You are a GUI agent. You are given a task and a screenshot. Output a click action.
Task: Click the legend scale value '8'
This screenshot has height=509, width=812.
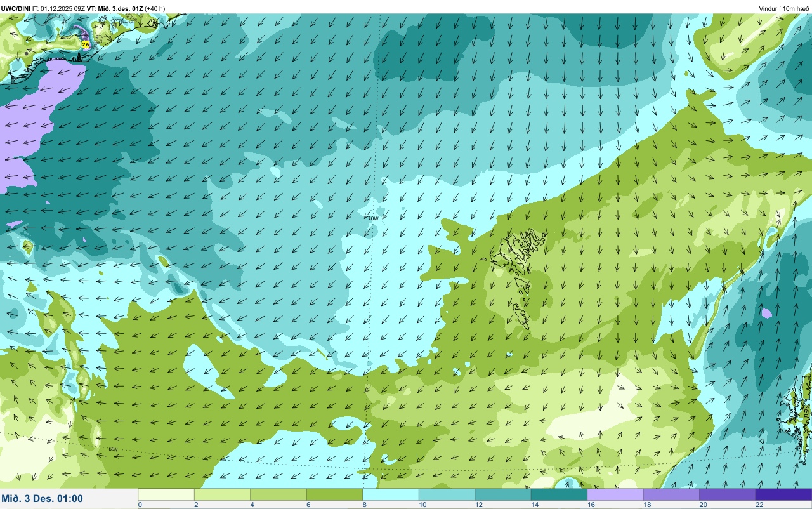(x=364, y=505)
